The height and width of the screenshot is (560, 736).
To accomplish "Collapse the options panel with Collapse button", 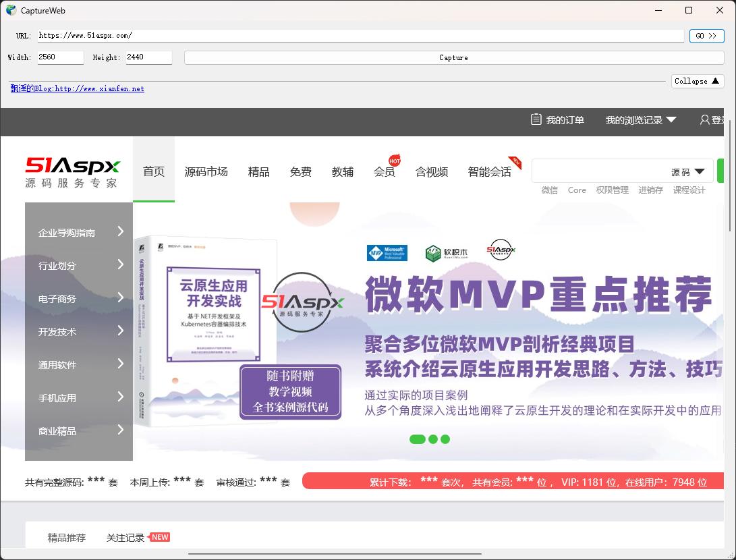I will point(698,81).
